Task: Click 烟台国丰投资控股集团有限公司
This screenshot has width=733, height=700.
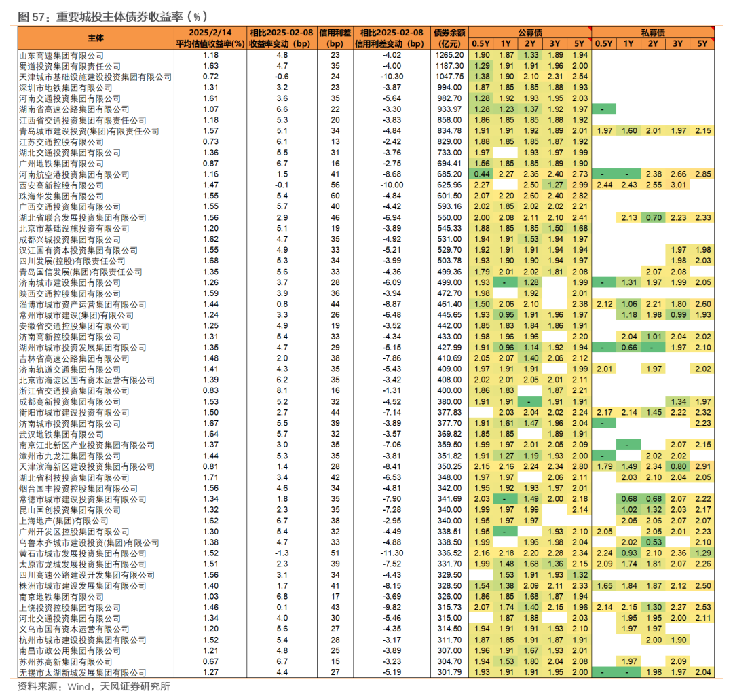Action: coord(78,489)
